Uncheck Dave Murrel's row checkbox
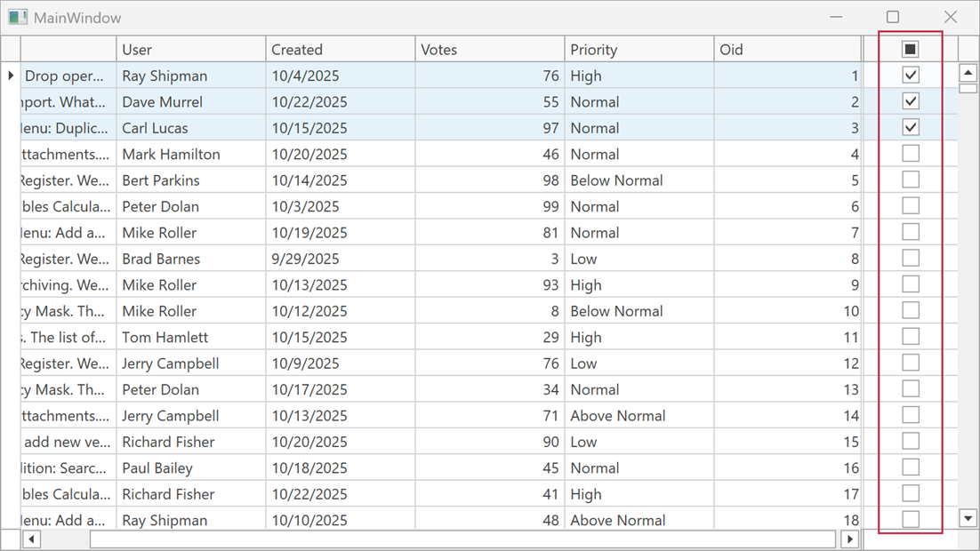 (x=910, y=100)
